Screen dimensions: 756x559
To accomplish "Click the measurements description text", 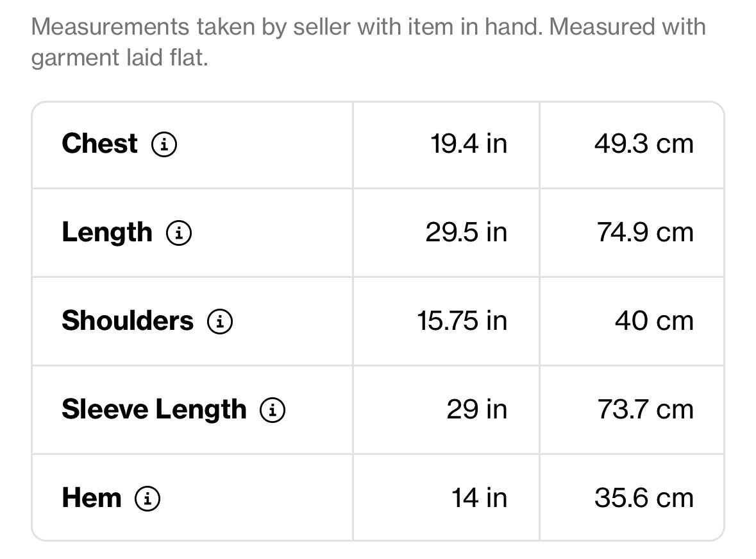I will pos(368,42).
